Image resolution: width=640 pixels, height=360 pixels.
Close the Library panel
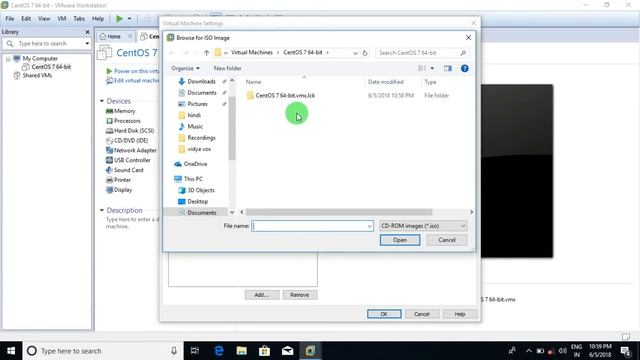(x=87, y=32)
